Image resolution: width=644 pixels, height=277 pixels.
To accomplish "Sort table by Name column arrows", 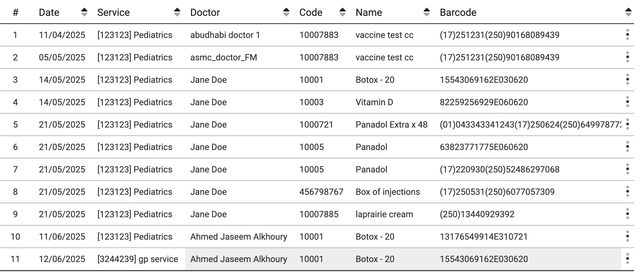I will point(426,12).
